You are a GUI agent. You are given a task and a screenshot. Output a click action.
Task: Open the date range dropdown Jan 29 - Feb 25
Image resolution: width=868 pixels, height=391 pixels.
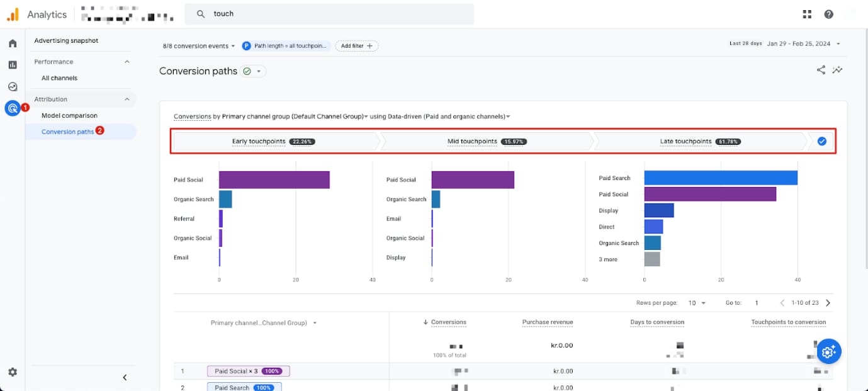[804, 44]
